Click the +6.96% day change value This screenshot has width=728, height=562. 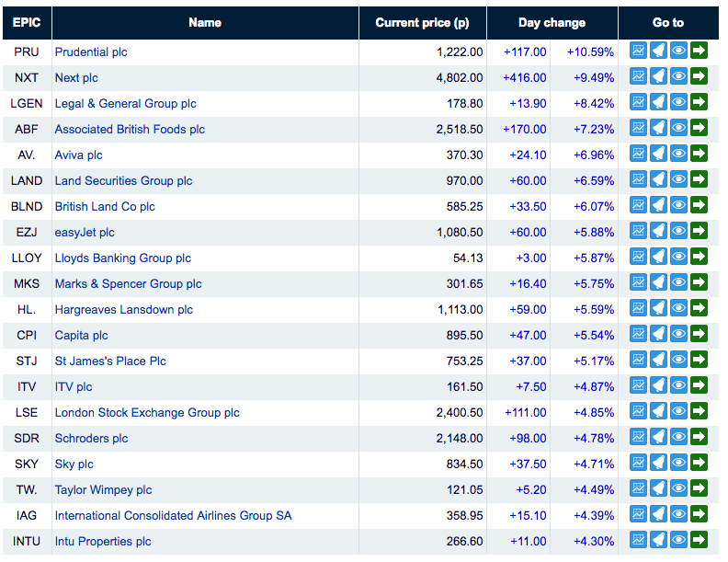[594, 155]
